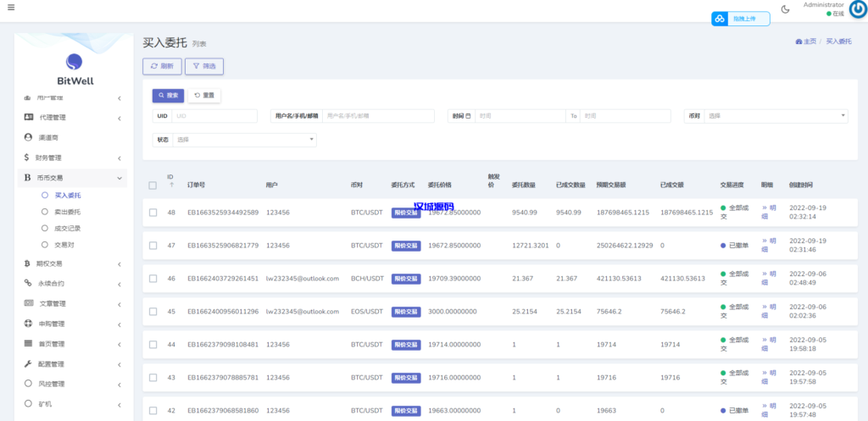
Task: Open the 币对 dropdown selector
Action: (776, 116)
